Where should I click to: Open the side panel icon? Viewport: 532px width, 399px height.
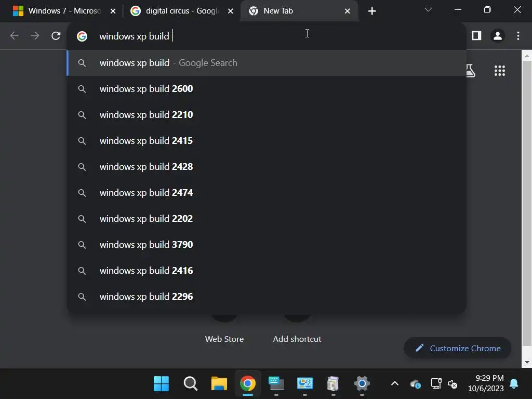coord(476,36)
